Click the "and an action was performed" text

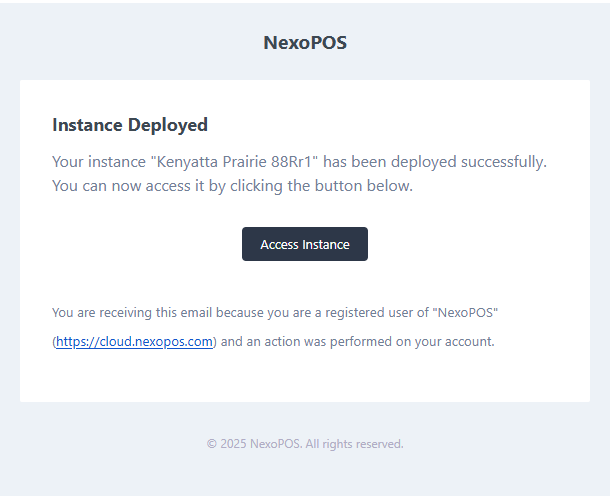pos(358,342)
